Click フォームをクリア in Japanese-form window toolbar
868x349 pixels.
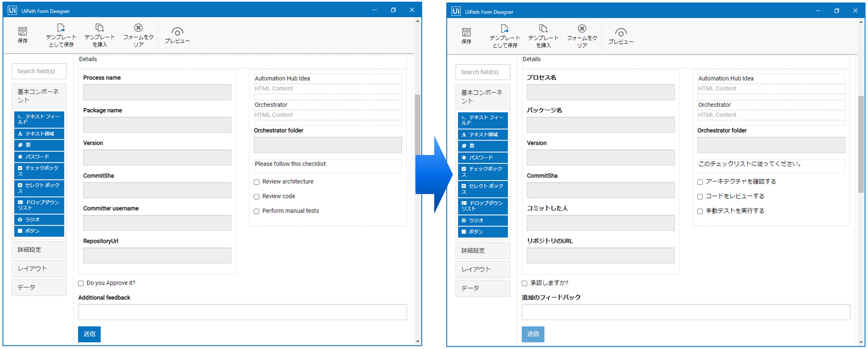582,36
